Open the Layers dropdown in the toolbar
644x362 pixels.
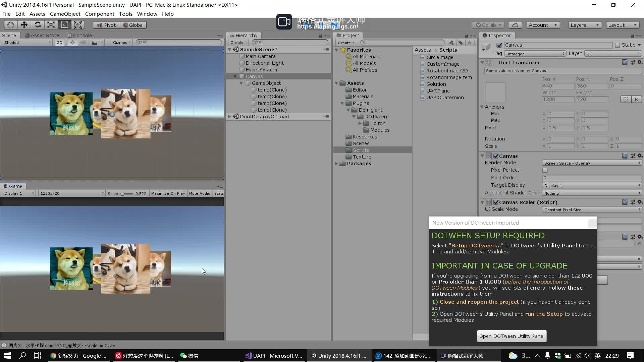pyautogui.click(x=584, y=24)
